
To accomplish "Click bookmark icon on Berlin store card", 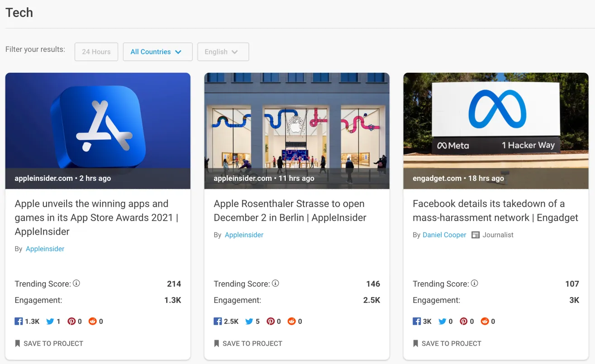I will click(216, 344).
